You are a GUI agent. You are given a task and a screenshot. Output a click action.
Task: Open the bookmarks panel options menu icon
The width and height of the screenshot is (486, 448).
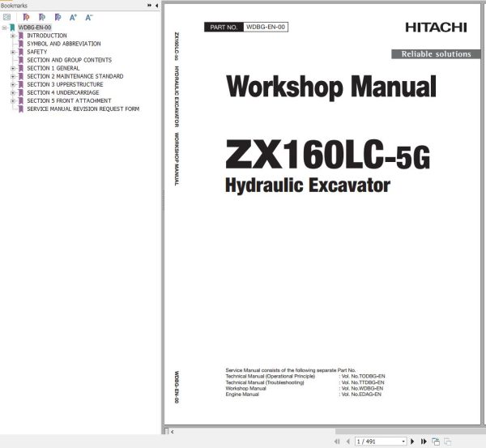[6, 17]
